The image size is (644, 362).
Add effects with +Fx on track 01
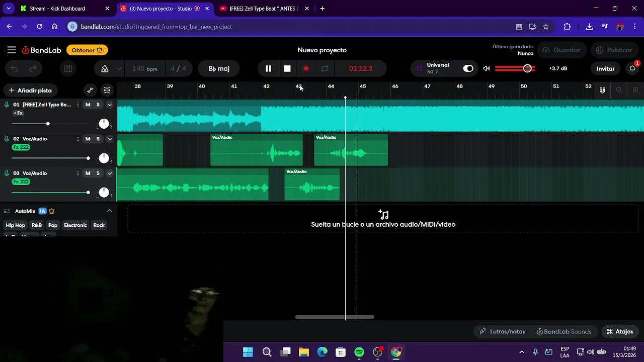point(18,113)
